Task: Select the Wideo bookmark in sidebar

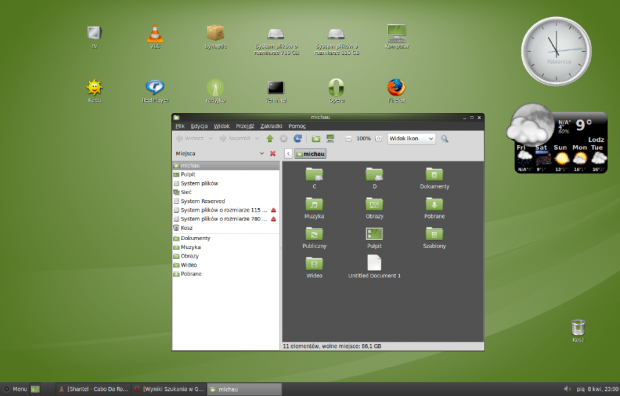Action: [226, 265]
